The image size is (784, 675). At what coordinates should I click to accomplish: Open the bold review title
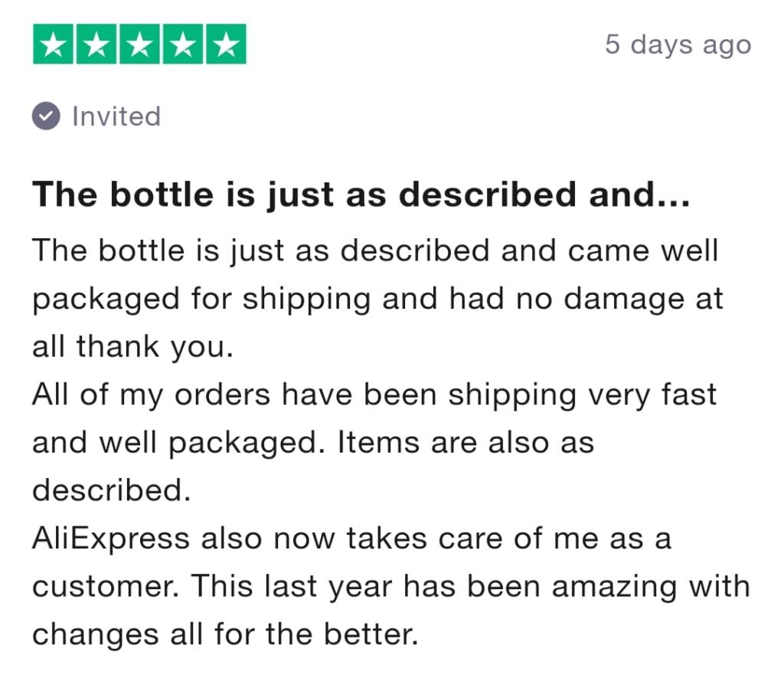tap(361, 195)
